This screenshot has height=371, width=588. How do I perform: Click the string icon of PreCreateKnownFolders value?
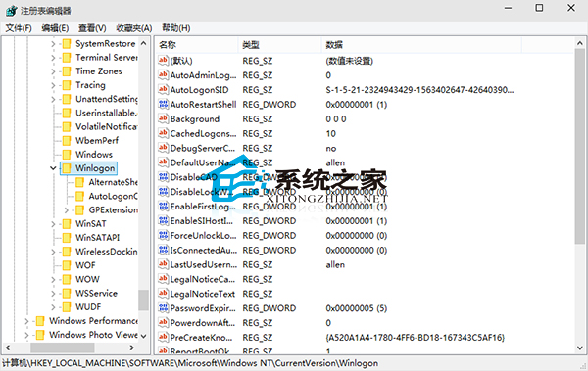(163, 338)
